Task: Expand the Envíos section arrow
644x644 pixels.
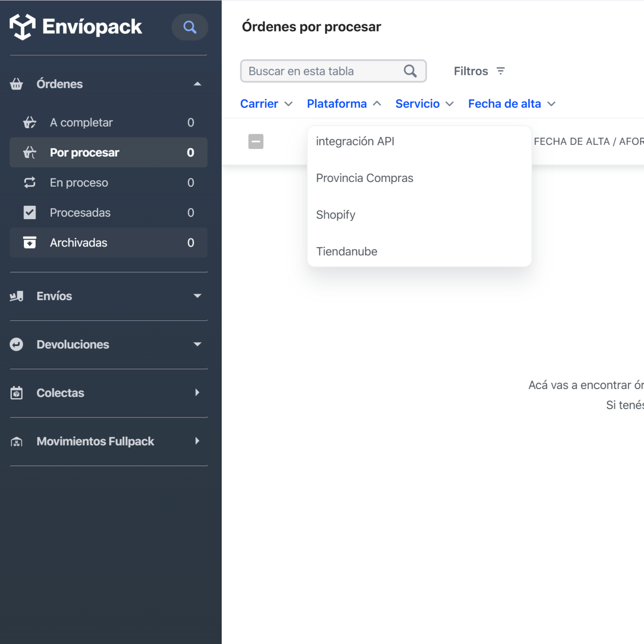Action: tap(197, 296)
